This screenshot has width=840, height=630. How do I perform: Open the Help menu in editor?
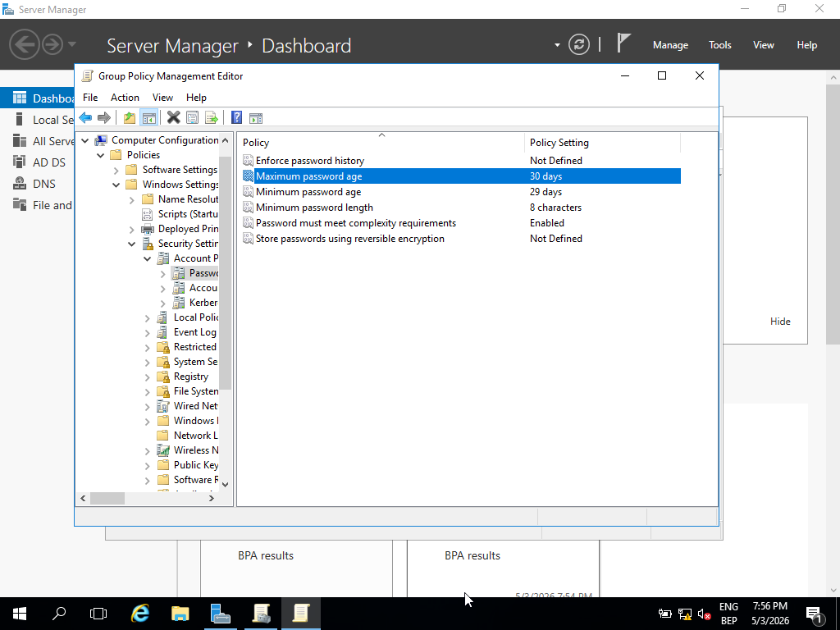coord(196,98)
